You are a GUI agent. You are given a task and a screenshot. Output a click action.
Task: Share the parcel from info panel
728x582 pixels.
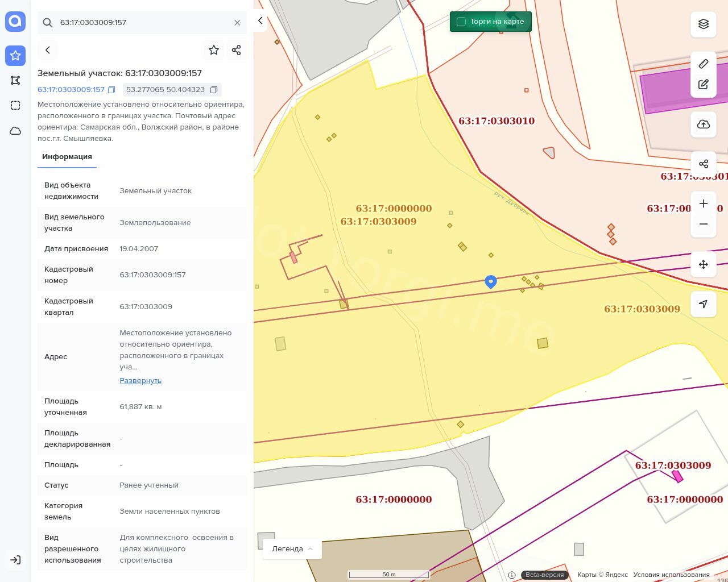[x=237, y=50]
